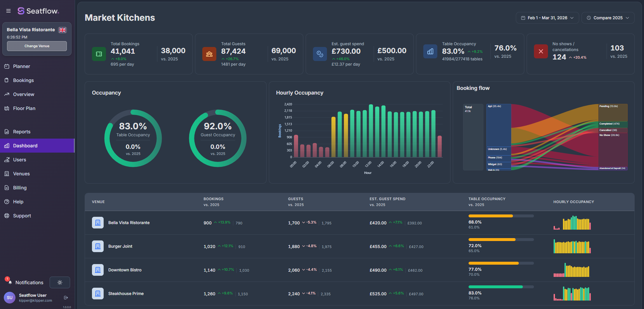The image size is (644, 309).
Task: Open the Downtown Bistro venue link
Action: click(125, 270)
